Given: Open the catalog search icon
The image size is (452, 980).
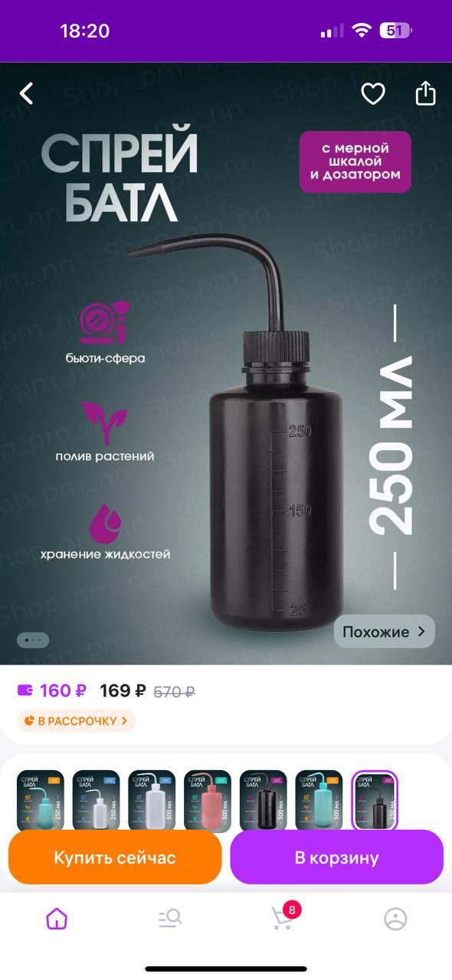Looking at the screenshot, I should click(x=170, y=918).
